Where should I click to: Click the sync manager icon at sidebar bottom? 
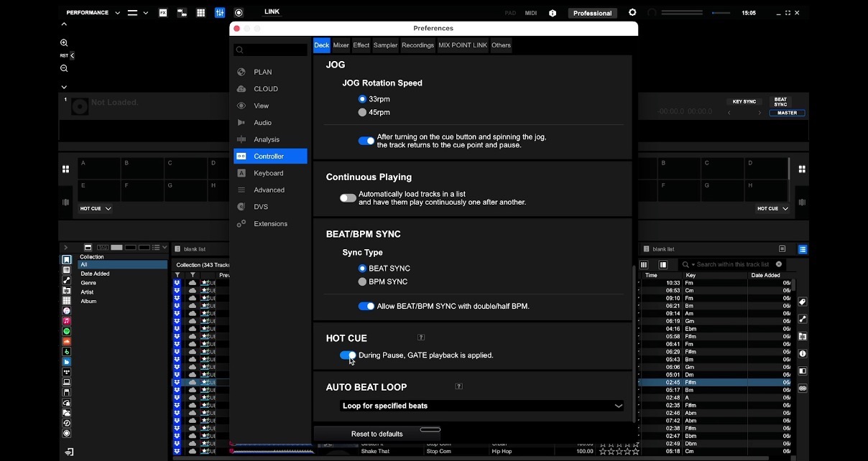click(x=69, y=452)
